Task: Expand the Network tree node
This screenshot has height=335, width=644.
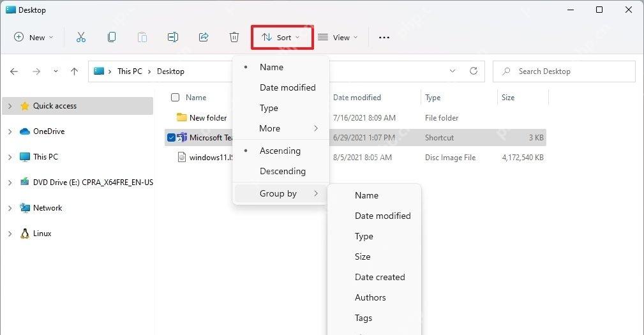Action: click(10, 208)
